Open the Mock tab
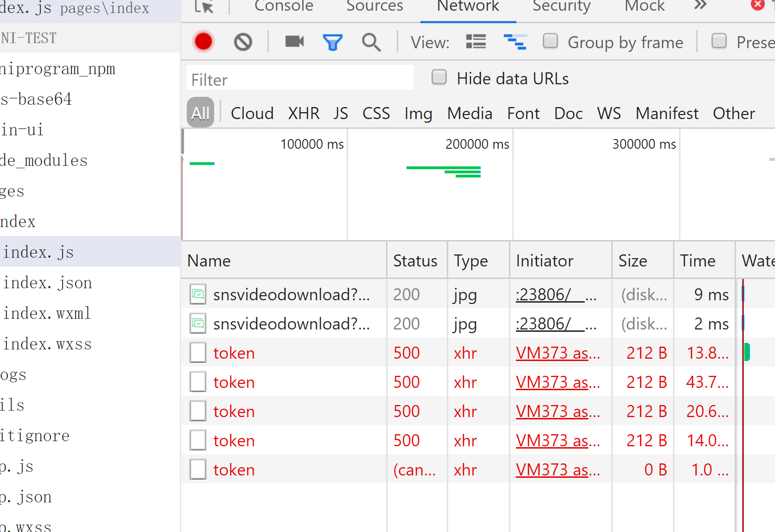This screenshot has height=532, width=775. [645, 6]
